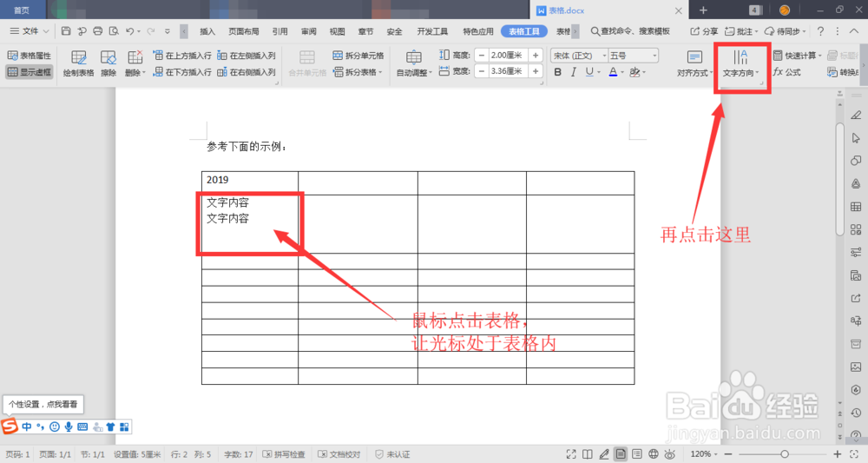Switch to the 首页 home tab
This screenshot has width=868, height=463.
pos(22,10)
